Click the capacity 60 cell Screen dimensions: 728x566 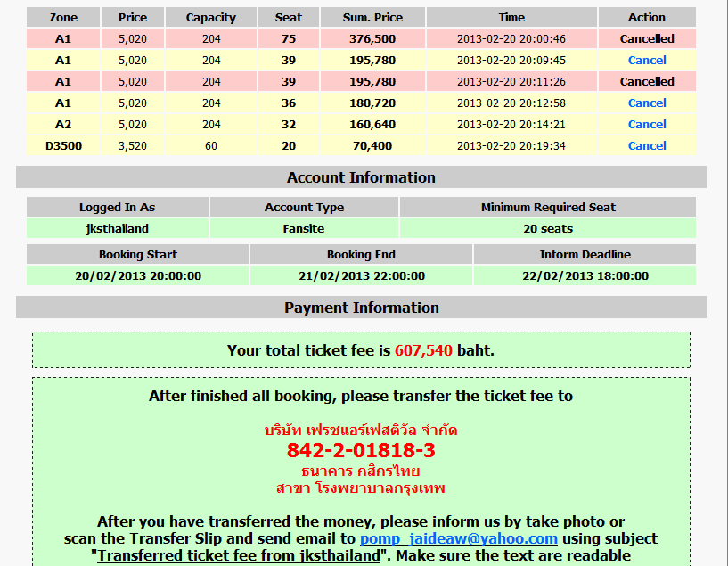pyautogui.click(x=211, y=145)
